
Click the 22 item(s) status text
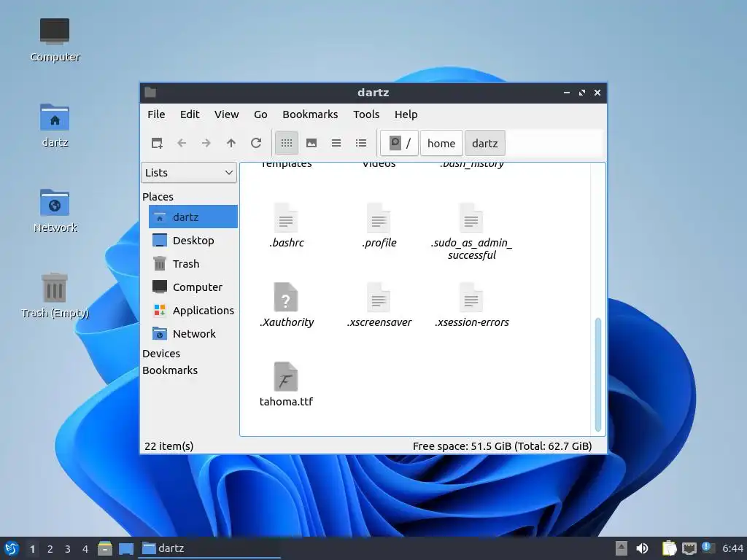pos(169,446)
